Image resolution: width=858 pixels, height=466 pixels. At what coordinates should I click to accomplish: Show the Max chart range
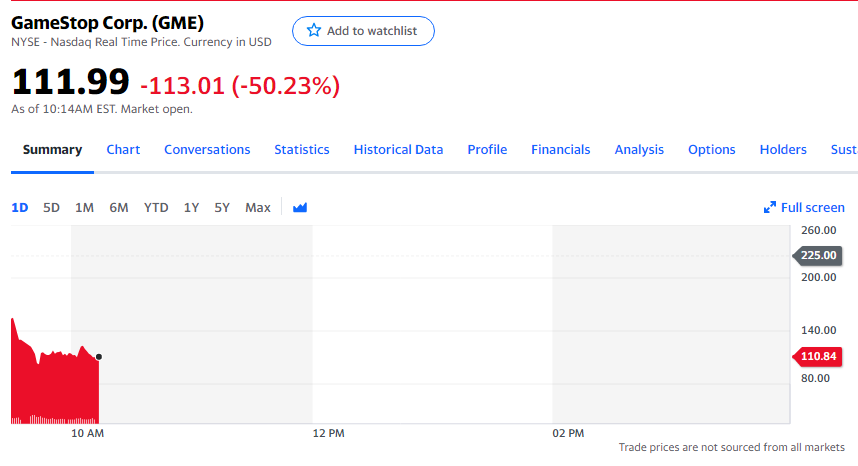point(258,208)
